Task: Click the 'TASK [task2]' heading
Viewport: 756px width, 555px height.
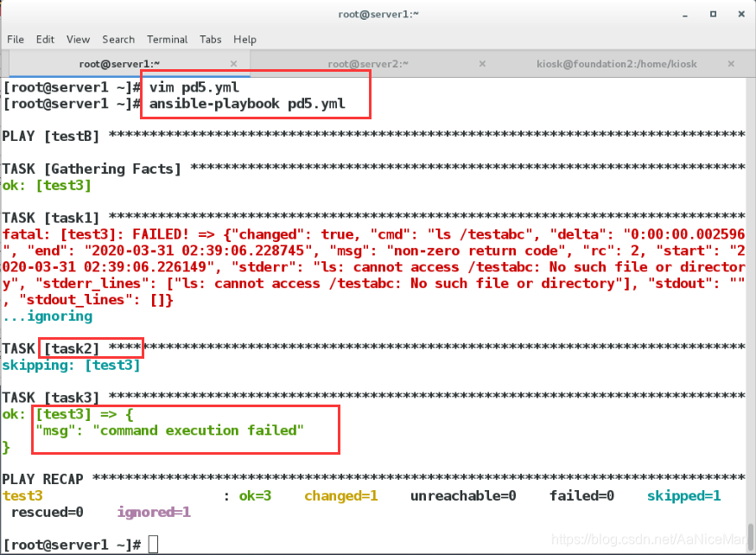Action: 51,348
